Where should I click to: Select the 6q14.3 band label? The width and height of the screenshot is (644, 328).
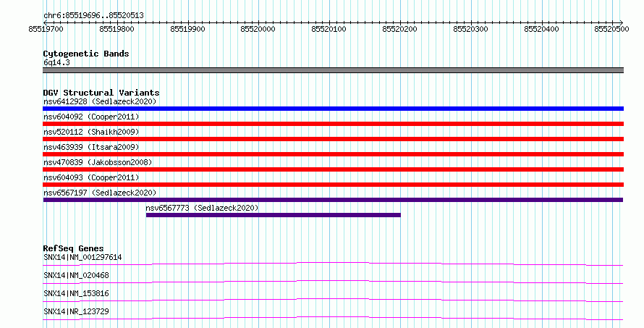[x=56, y=62]
